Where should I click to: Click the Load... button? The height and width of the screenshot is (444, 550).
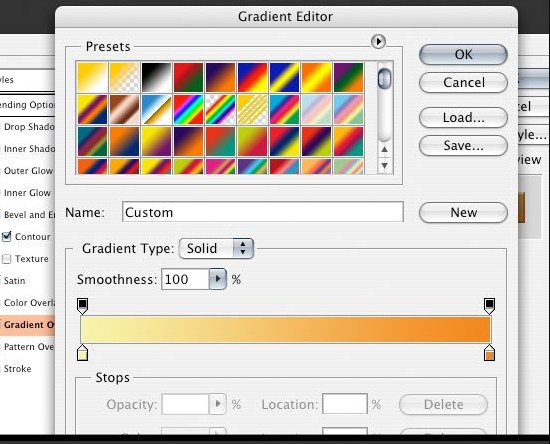[x=463, y=117]
